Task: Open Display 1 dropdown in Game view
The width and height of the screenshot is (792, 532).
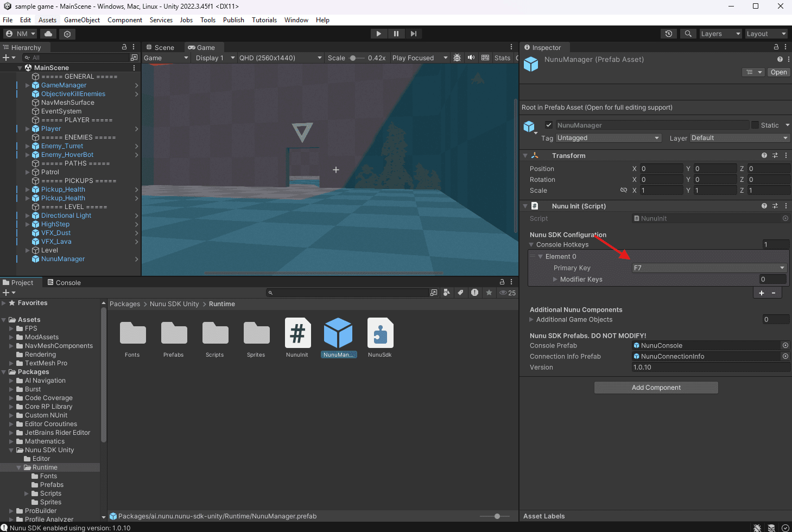Action: point(215,58)
